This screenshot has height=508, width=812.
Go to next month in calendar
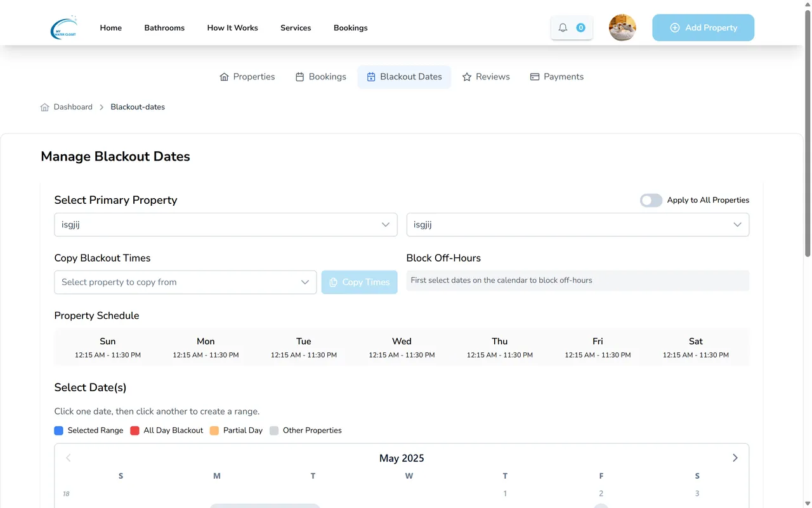click(x=735, y=458)
